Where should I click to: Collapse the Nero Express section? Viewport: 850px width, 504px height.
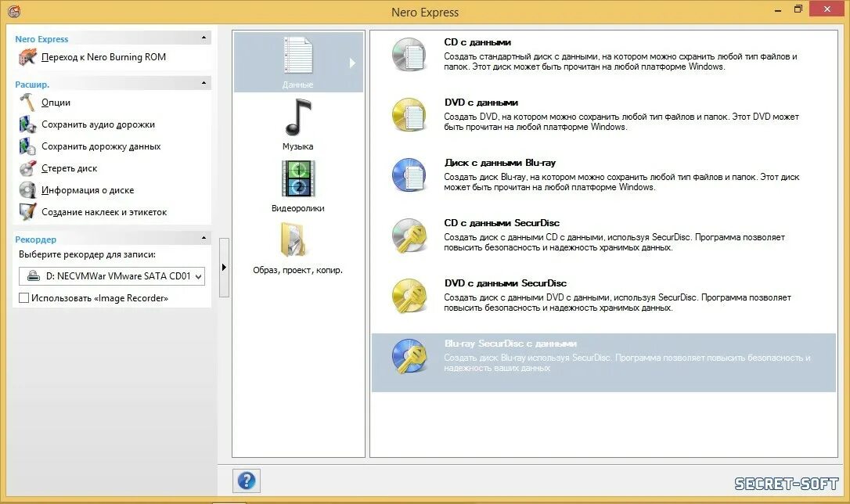(203, 38)
